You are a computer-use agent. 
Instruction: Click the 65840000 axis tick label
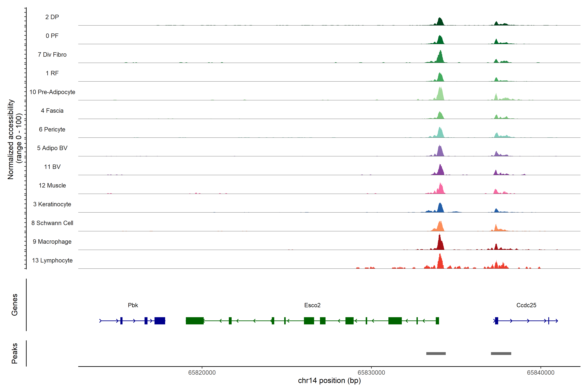[x=540, y=373]
